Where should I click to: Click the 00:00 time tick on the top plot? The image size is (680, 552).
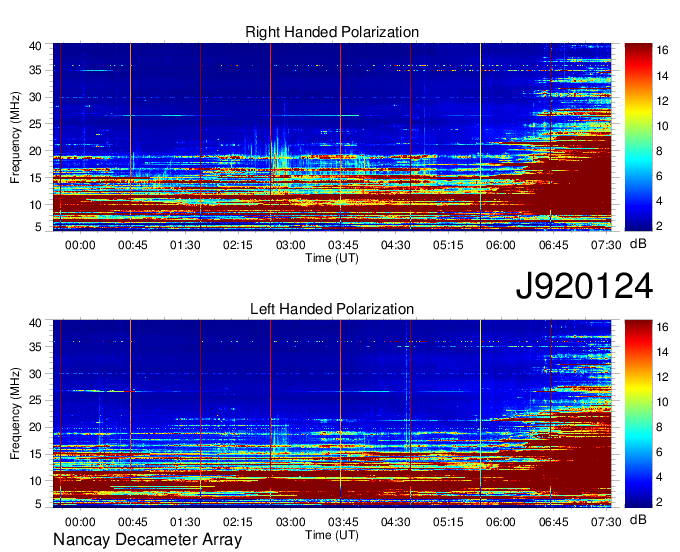pyautogui.click(x=80, y=245)
